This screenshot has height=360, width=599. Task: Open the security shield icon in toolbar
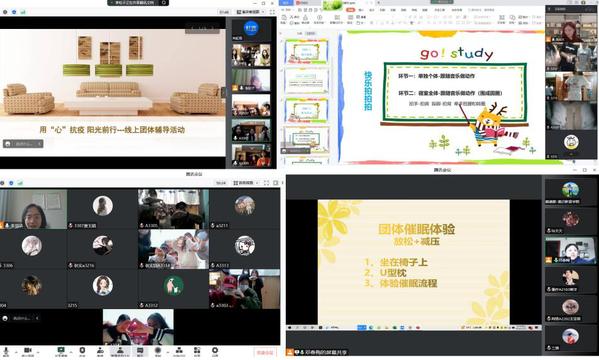82,350
